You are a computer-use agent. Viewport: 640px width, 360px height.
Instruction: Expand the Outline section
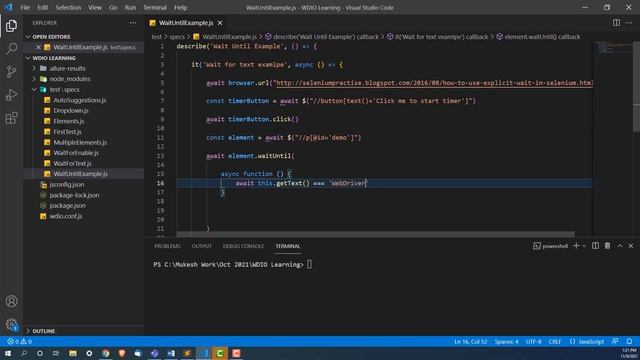tap(44, 331)
